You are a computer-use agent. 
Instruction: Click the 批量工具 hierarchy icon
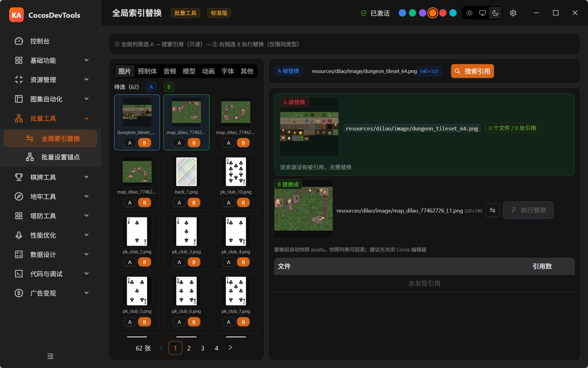pos(19,118)
